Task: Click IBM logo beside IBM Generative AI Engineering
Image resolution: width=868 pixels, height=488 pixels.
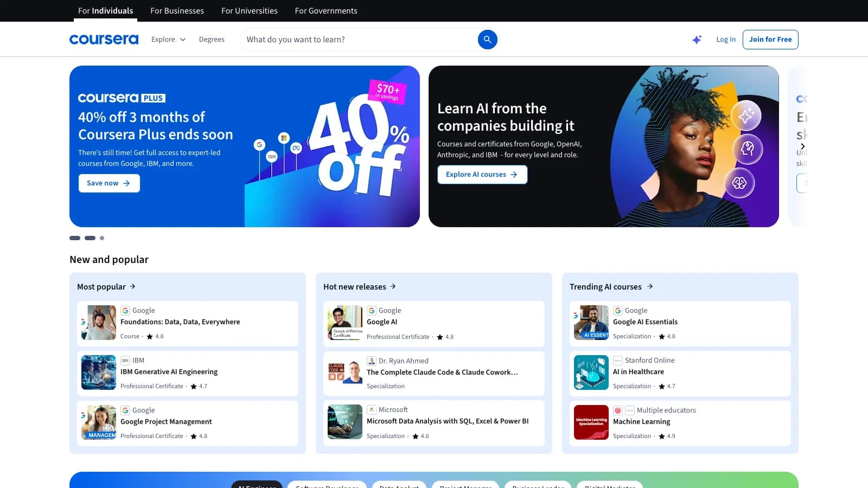Action: [125, 361]
